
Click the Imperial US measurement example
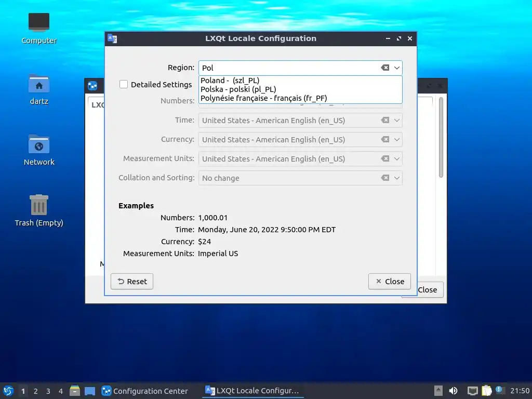(x=218, y=254)
